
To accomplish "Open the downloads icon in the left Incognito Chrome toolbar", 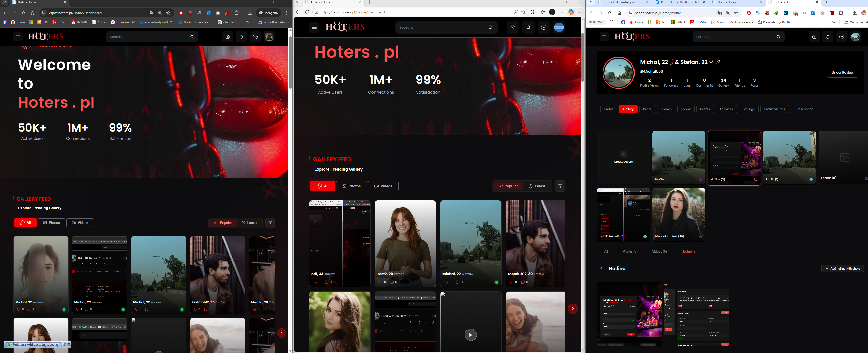I will point(250,13).
